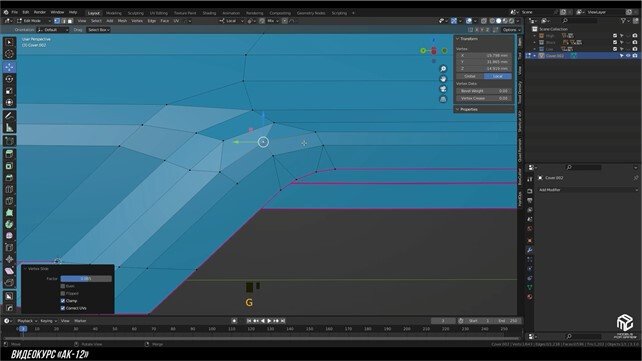Switch to the Modeling workspace tab
This screenshot has width=642, height=361.
113,13
